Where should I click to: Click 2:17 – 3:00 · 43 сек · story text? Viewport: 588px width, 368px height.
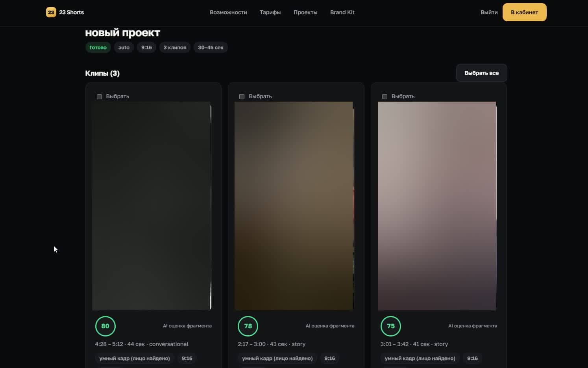[272, 344]
